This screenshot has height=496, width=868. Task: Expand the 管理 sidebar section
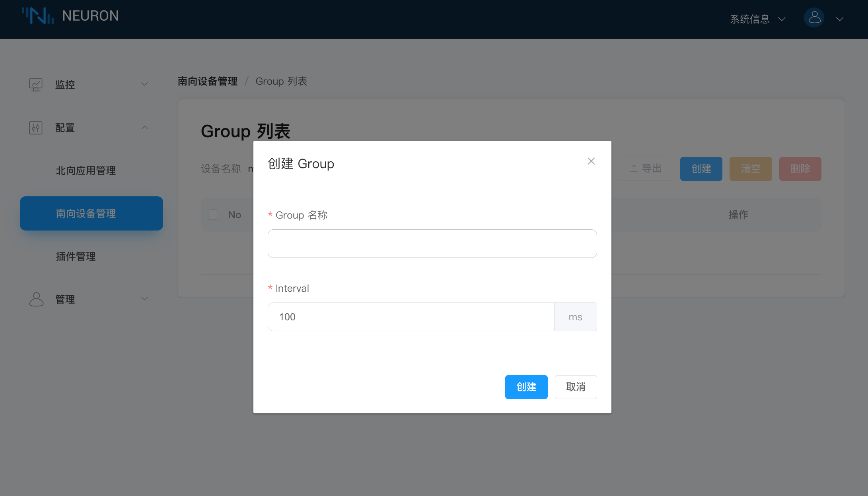click(x=145, y=299)
